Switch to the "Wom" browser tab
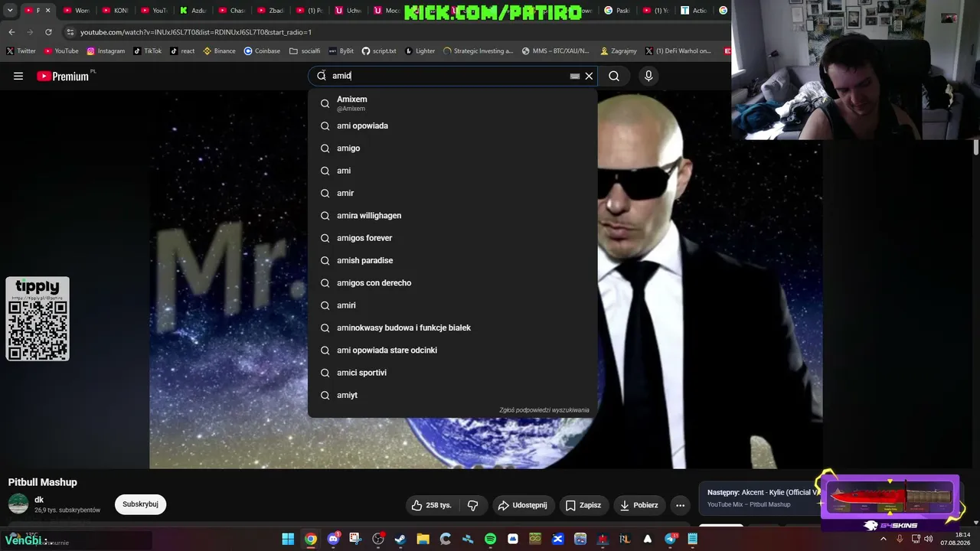 click(75, 11)
